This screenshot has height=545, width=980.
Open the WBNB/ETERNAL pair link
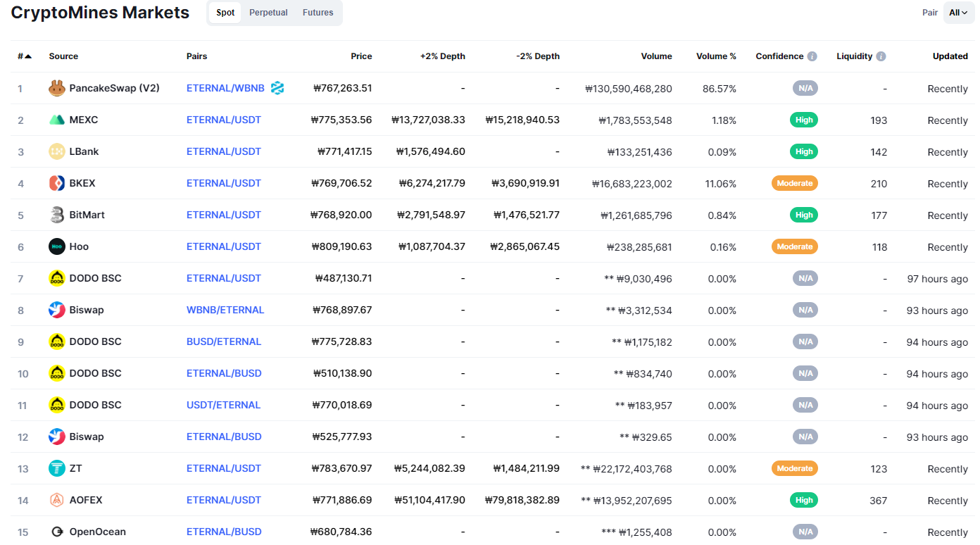pos(225,310)
